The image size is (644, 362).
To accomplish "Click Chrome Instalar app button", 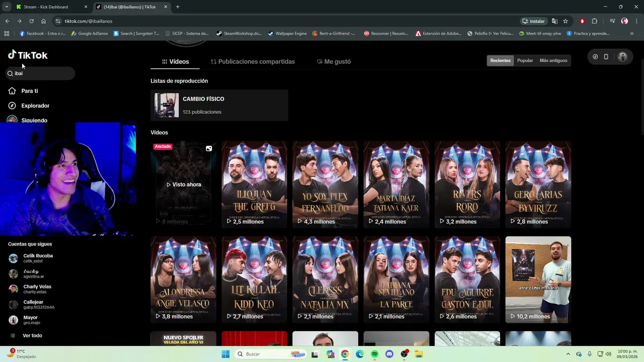I will 533,21.
